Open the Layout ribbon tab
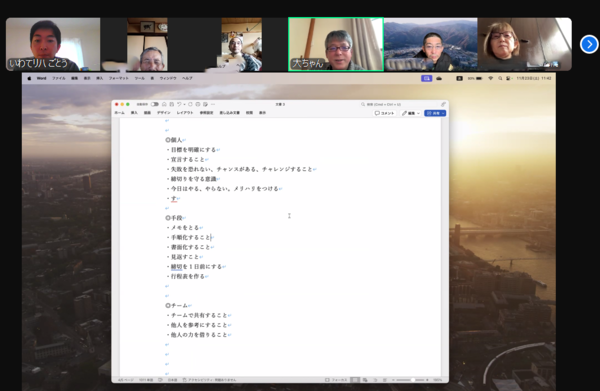600x391 pixels. coord(185,113)
